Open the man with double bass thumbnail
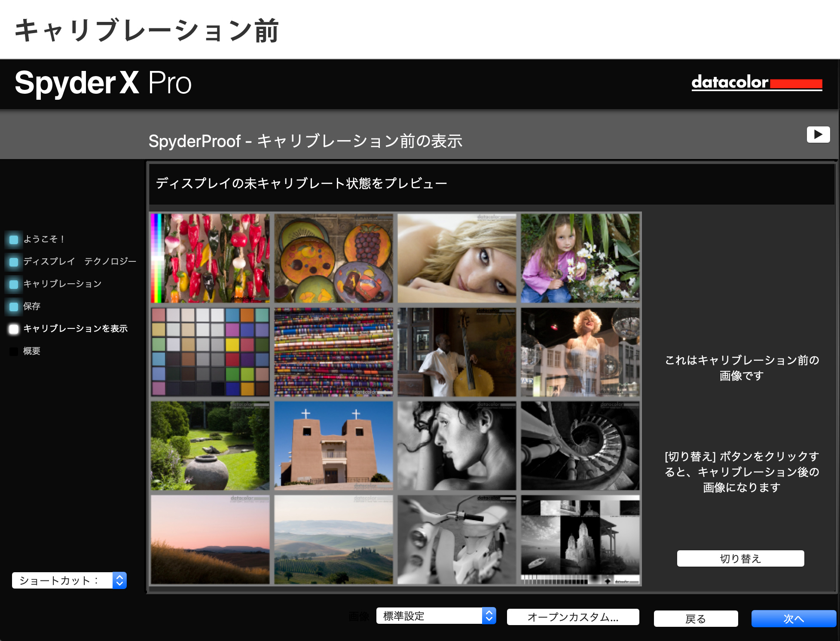 tap(457, 352)
